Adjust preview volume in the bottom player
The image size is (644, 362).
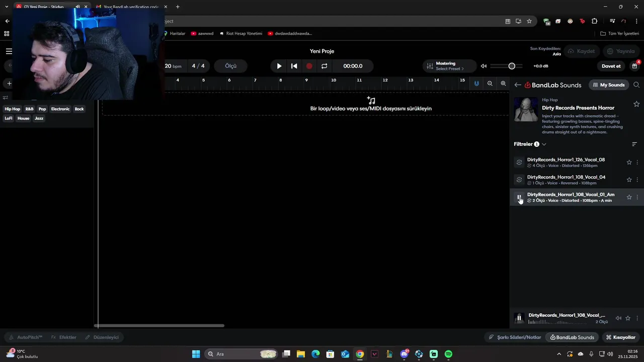[618, 318]
